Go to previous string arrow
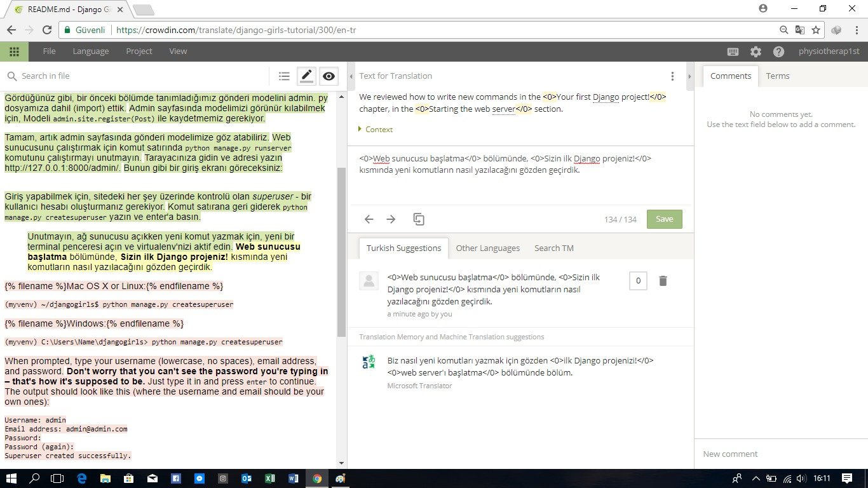This screenshot has height=488, width=868. click(369, 219)
